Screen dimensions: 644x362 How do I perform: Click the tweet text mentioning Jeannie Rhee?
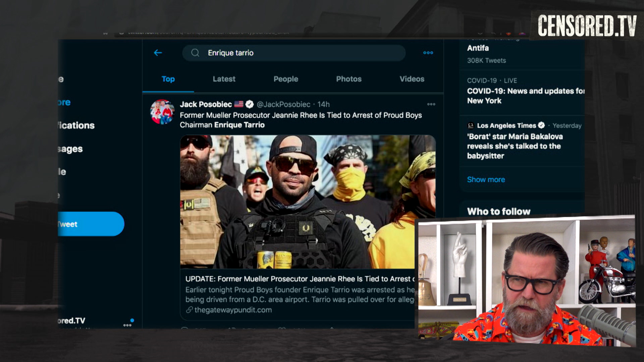[x=301, y=120]
